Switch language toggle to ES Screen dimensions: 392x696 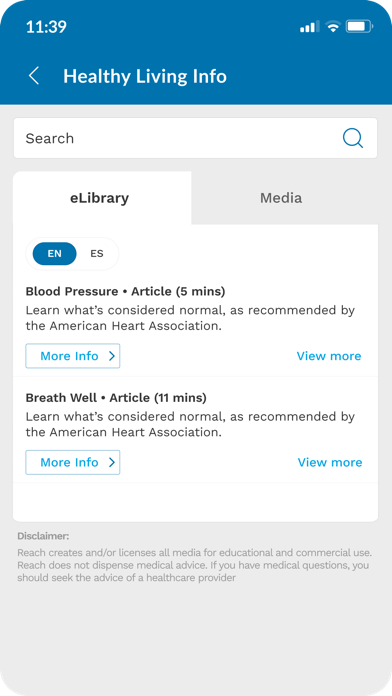click(97, 254)
